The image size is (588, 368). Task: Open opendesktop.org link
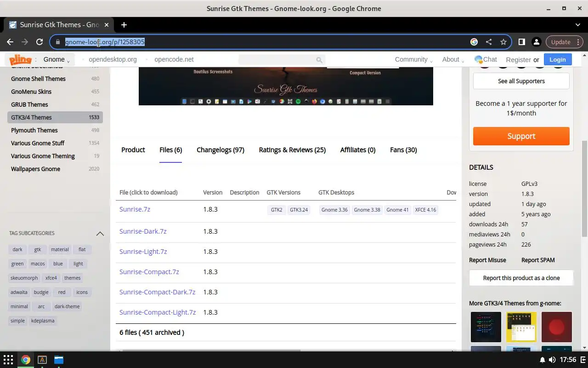pyautogui.click(x=113, y=59)
